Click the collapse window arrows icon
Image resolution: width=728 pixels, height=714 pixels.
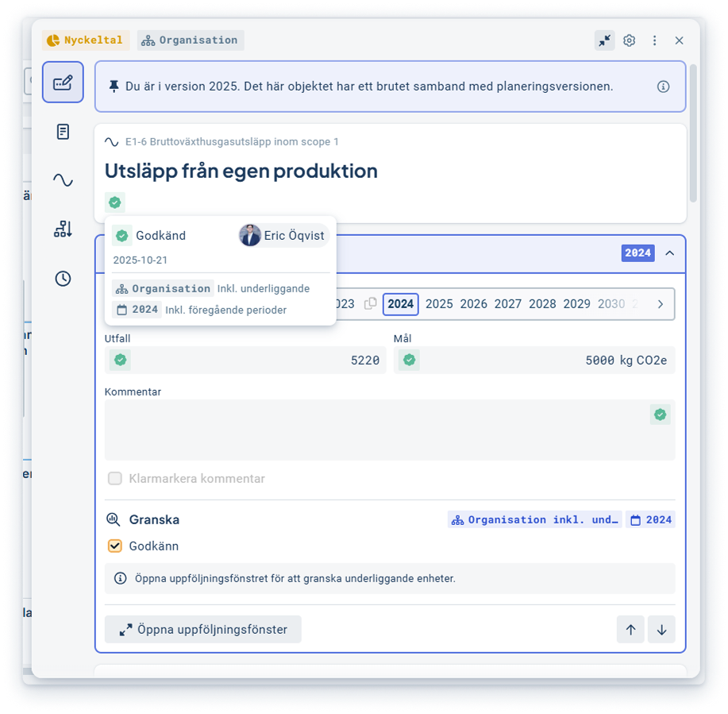click(604, 41)
